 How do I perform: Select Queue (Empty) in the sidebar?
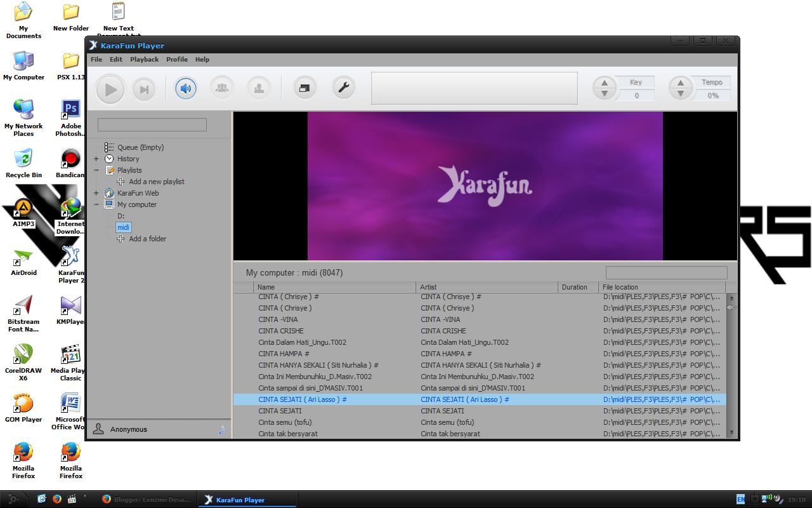pos(140,147)
